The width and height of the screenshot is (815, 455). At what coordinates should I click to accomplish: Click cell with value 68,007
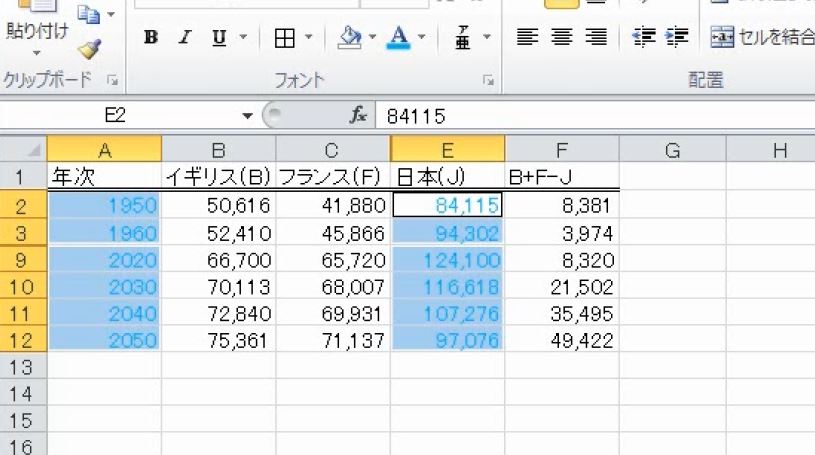click(x=333, y=287)
